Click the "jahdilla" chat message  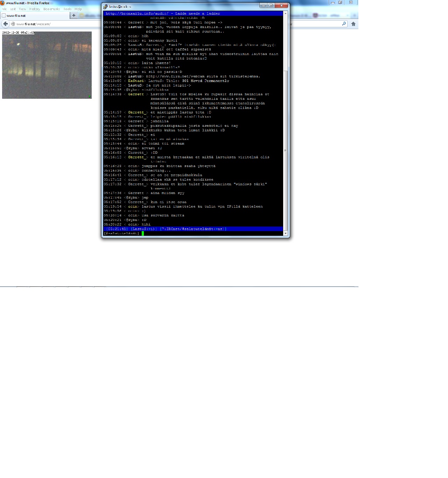coord(160,121)
